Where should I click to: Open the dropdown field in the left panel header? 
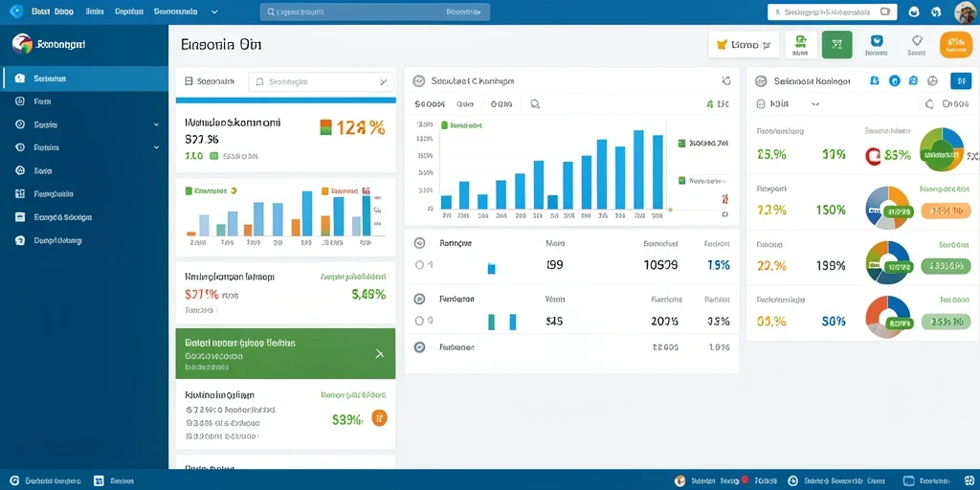pos(322,81)
